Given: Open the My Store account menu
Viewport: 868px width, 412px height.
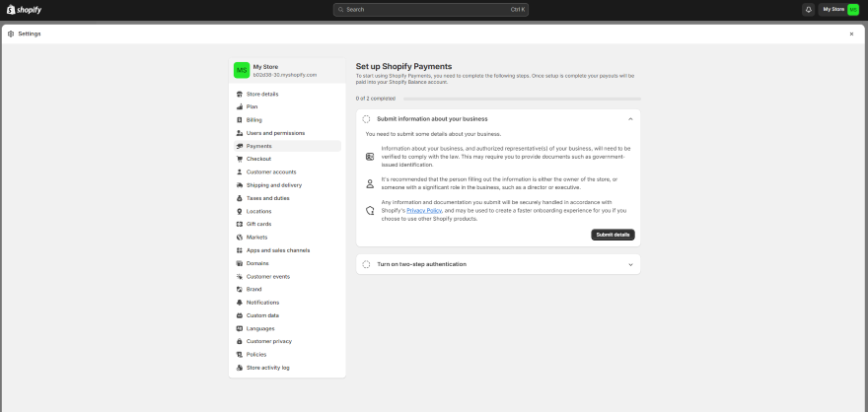Looking at the screenshot, I should pos(839,10).
